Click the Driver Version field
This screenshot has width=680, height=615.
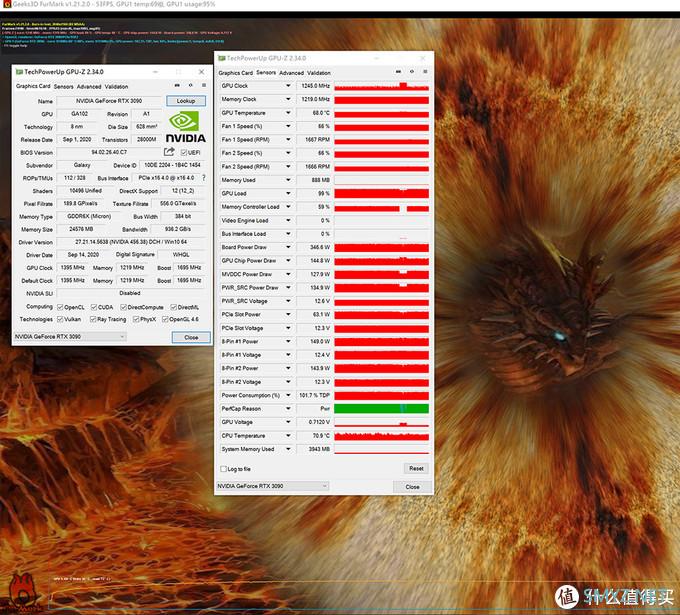tap(131, 242)
